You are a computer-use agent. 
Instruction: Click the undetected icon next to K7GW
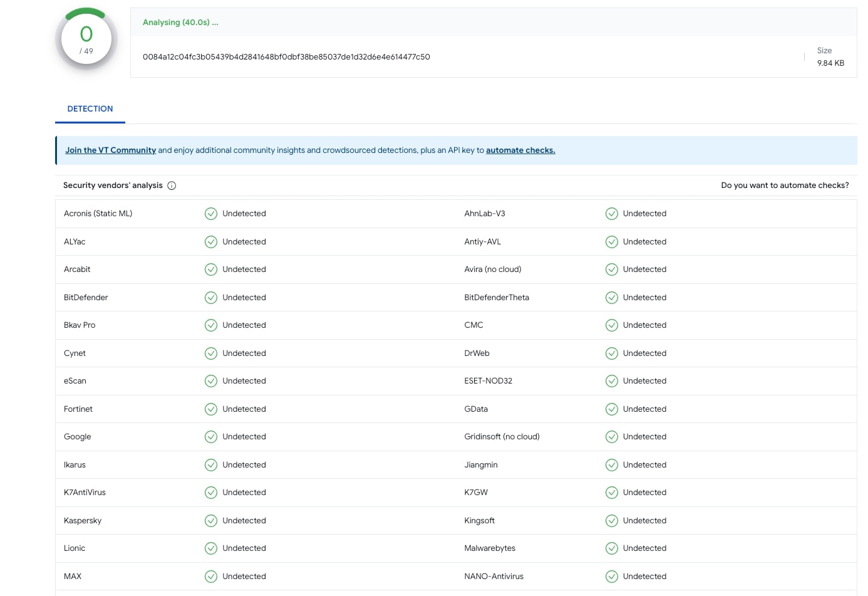coord(611,492)
